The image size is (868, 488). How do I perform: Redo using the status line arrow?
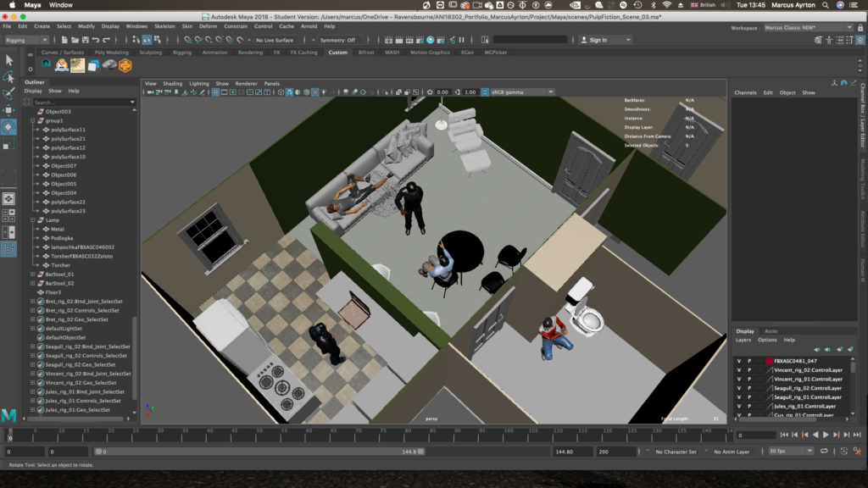106,40
